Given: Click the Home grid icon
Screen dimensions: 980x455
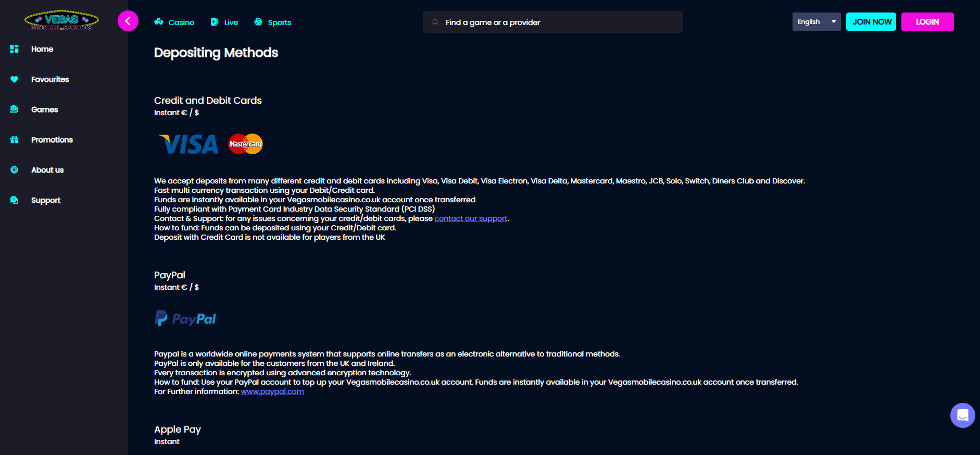Looking at the screenshot, I should (15, 49).
